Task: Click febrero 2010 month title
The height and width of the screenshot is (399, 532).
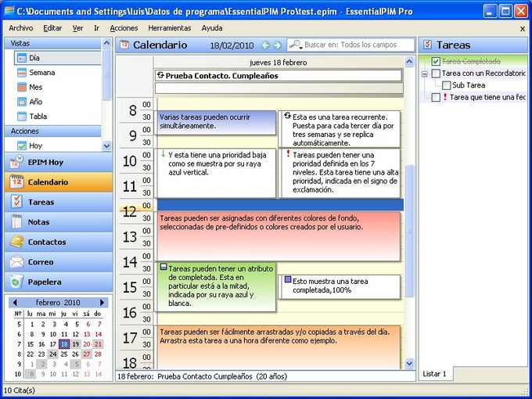Action: (58, 303)
